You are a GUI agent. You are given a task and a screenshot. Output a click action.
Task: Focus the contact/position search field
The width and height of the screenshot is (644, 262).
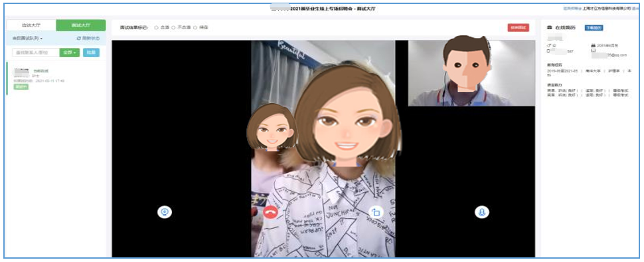36,53
